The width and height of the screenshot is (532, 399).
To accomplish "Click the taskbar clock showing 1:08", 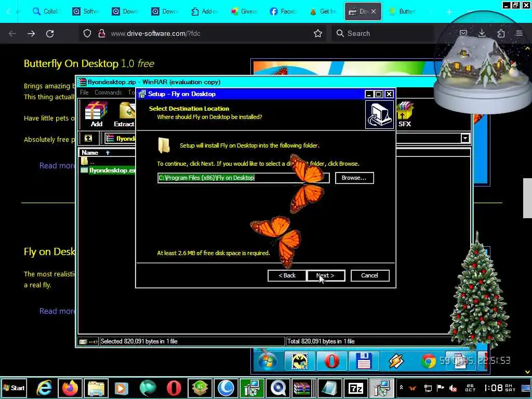I will (x=499, y=388).
